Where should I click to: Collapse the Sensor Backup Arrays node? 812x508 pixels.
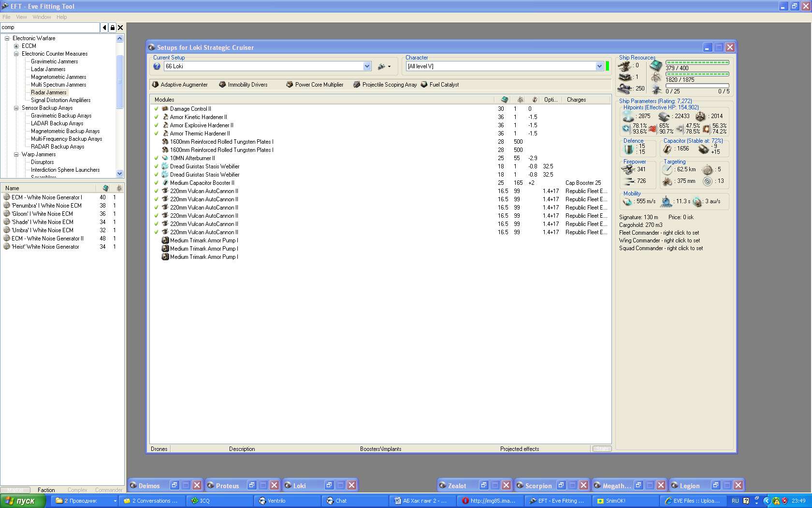(16, 108)
